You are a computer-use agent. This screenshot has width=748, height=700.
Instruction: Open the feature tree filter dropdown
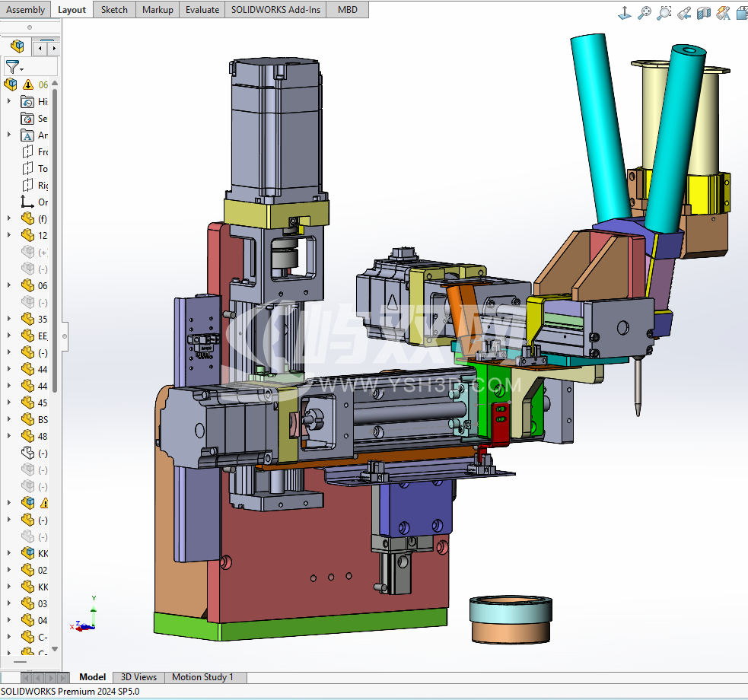pos(14,67)
